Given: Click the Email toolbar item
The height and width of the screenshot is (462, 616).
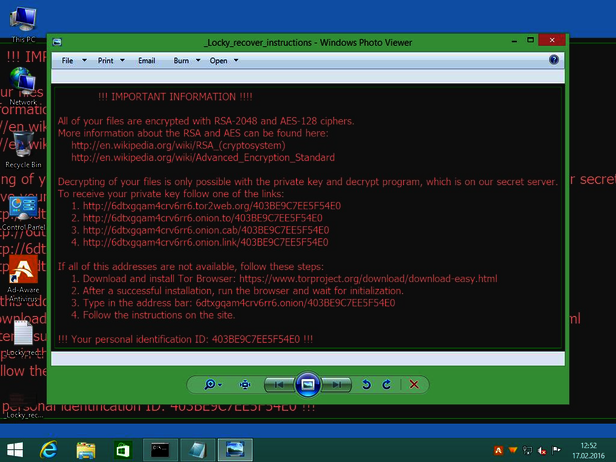Looking at the screenshot, I should click(x=146, y=61).
